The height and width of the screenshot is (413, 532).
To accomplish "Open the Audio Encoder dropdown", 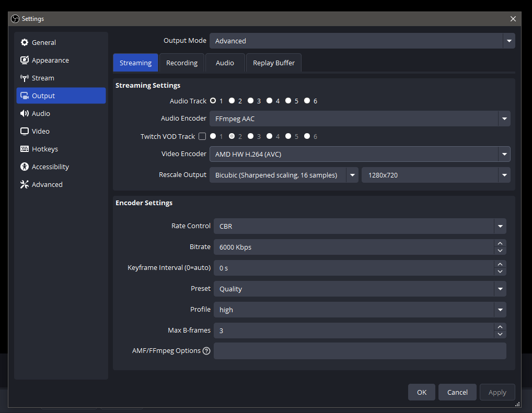I will [360, 119].
